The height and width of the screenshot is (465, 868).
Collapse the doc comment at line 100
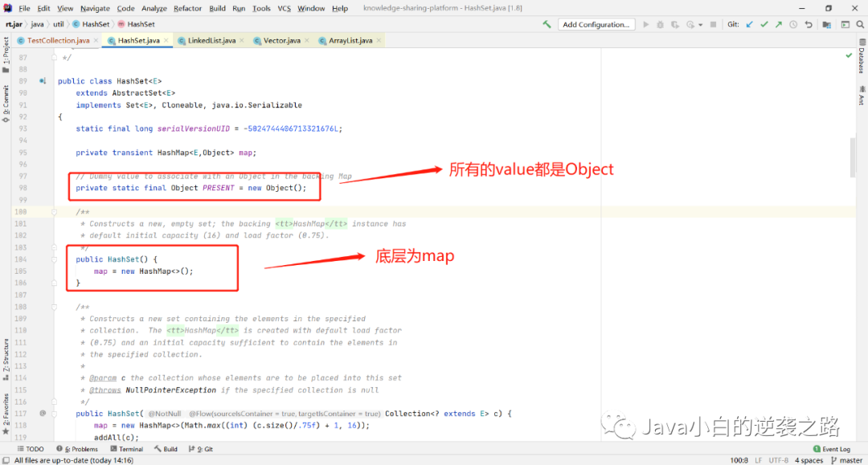pyautogui.click(x=55, y=212)
